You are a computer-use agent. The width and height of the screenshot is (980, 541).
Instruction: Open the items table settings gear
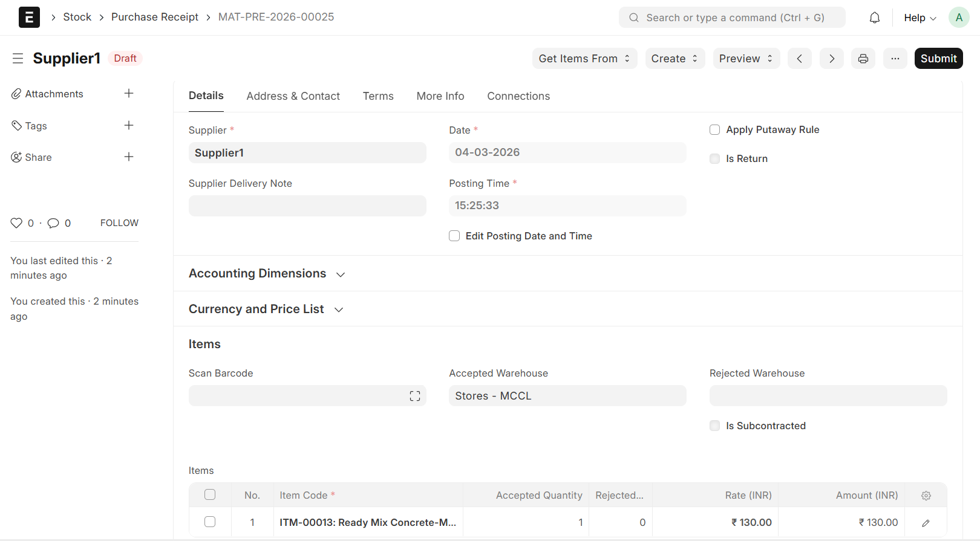(x=926, y=496)
